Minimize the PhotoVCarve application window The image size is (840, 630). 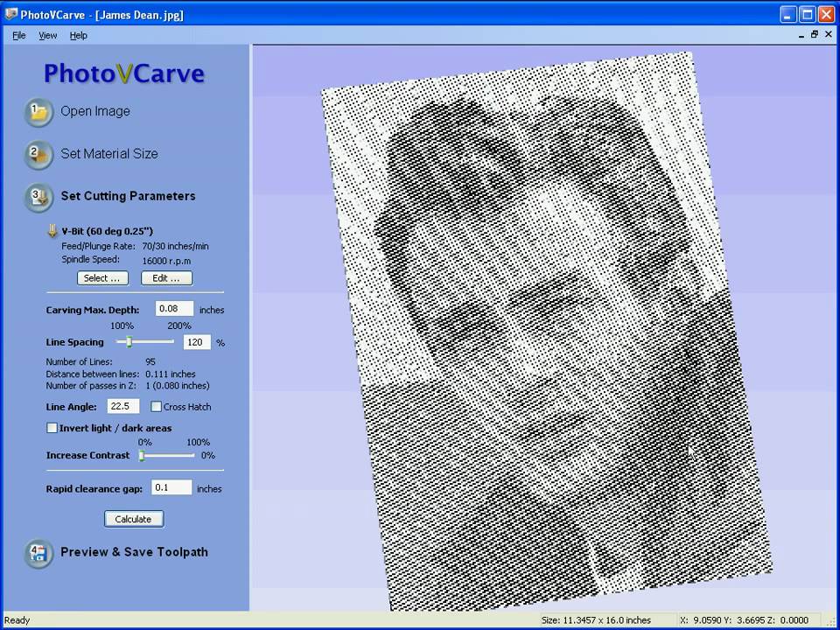tap(788, 15)
